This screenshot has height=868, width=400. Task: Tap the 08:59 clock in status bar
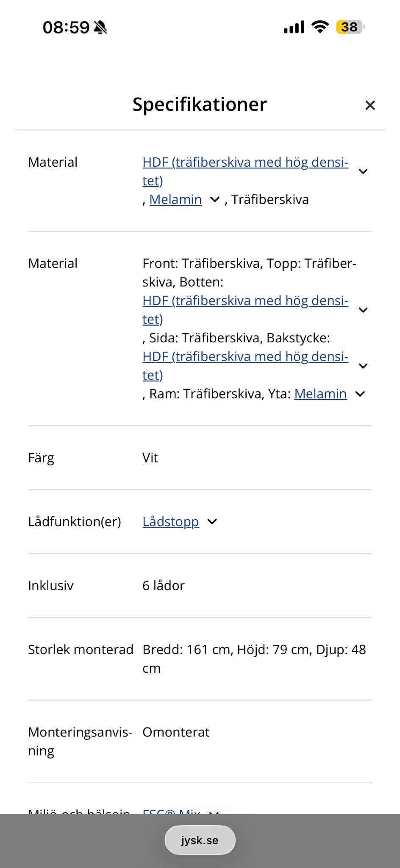coord(66,28)
